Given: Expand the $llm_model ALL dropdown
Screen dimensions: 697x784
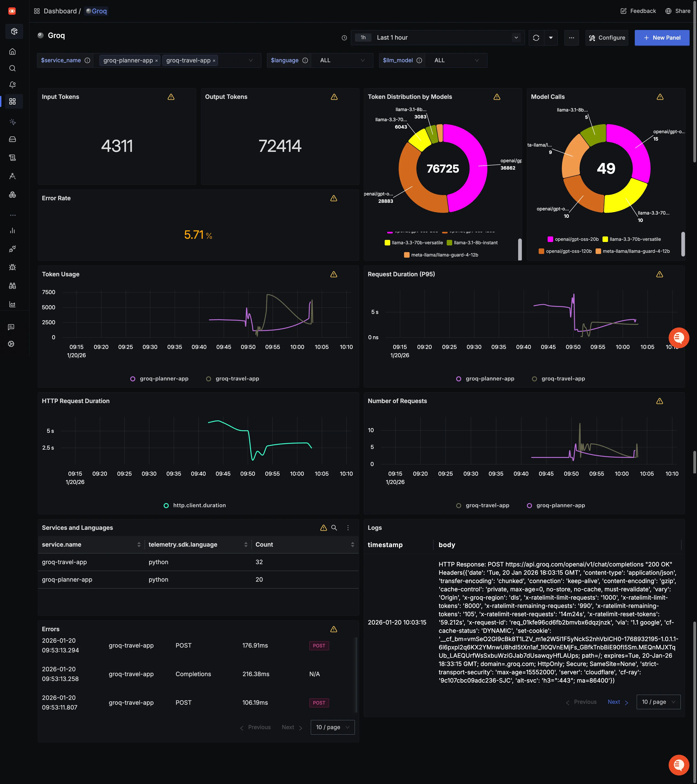Looking at the screenshot, I should coord(456,60).
